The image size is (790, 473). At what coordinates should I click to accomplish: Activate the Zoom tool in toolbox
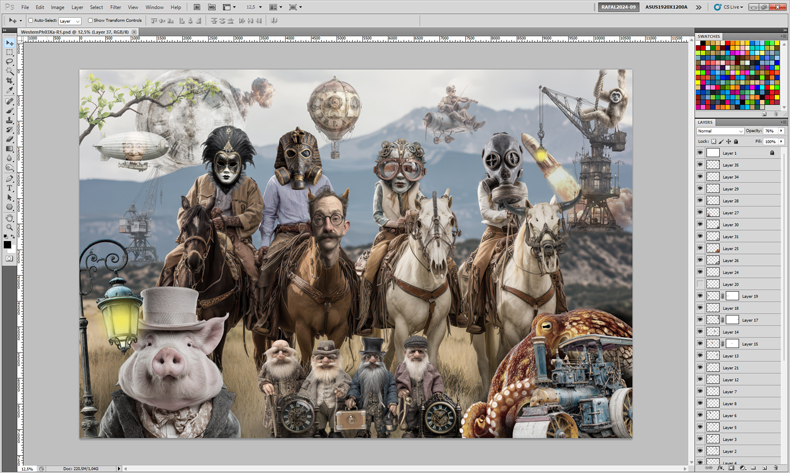click(x=9, y=230)
